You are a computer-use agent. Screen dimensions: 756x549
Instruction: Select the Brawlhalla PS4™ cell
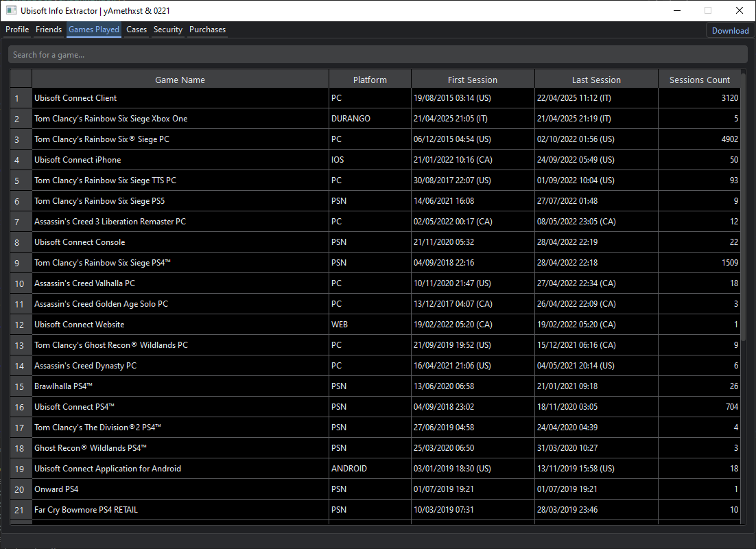(180, 386)
